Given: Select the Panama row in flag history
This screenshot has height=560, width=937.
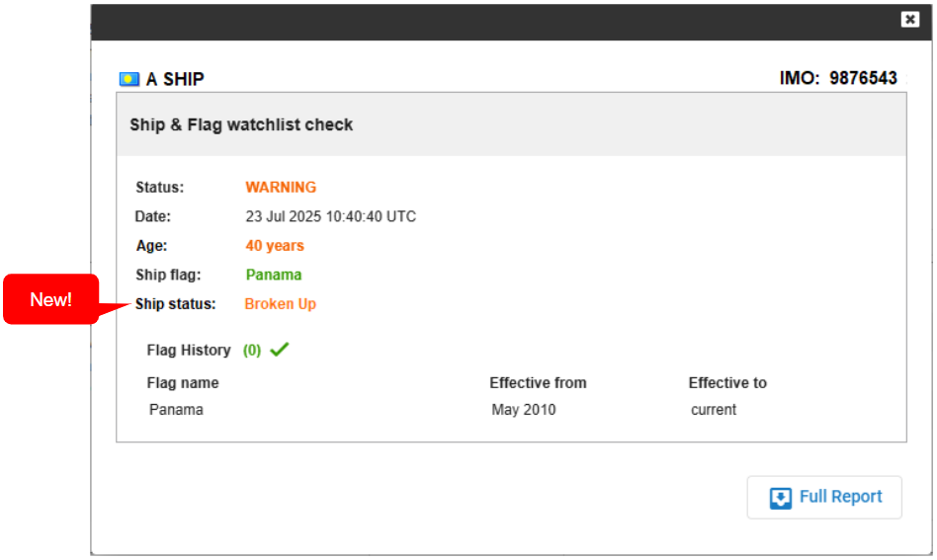Looking at the screenshot, I should coord(176,410).
